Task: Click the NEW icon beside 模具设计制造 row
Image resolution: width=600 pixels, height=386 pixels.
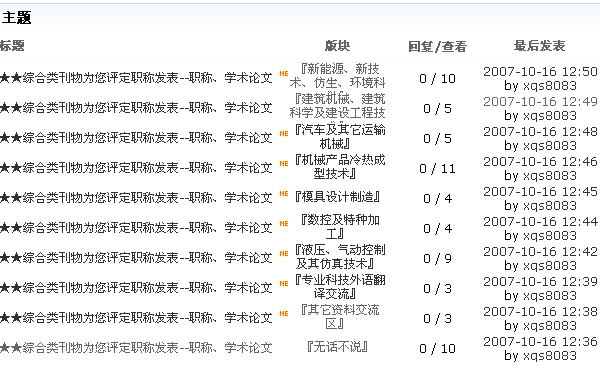Action: pos(284,194)
